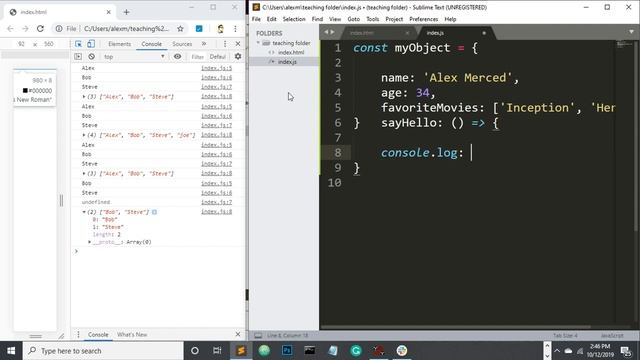Close the index.html browser tab
Screen dimensions: 640x360
(109, 12)
